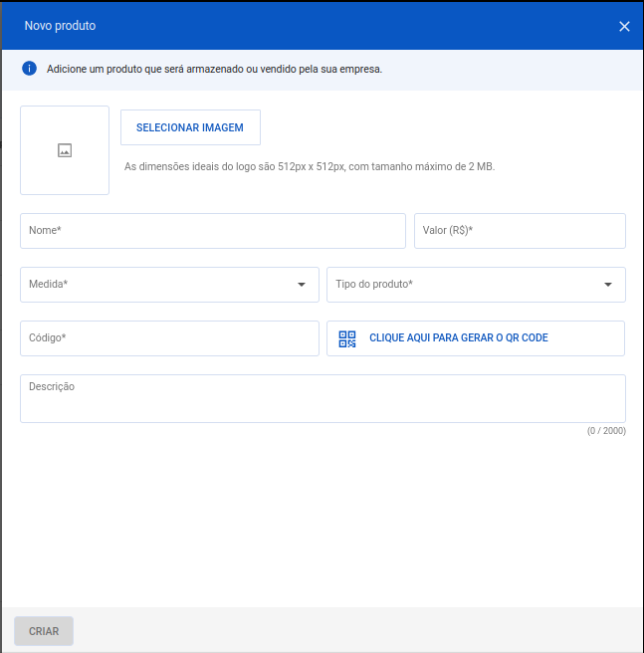Click the 0 / 2000 character counter
644x653 pixels.
coord(606,431)
